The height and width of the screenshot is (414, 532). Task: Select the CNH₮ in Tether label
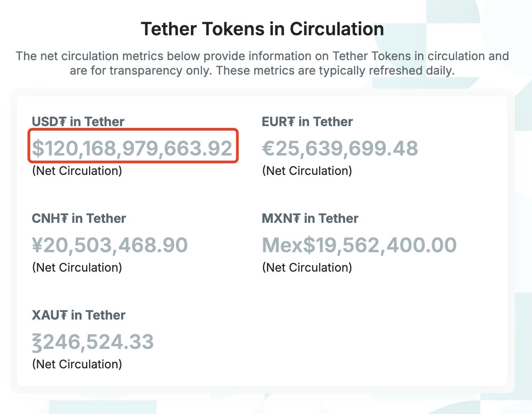[x=79, y=218]
